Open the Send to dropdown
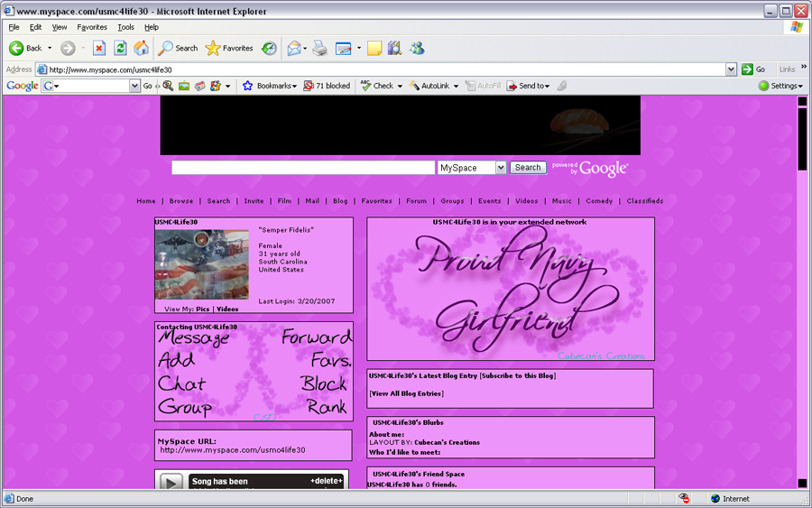The height and width of the screenshot is (508, 812). [528, 86]
